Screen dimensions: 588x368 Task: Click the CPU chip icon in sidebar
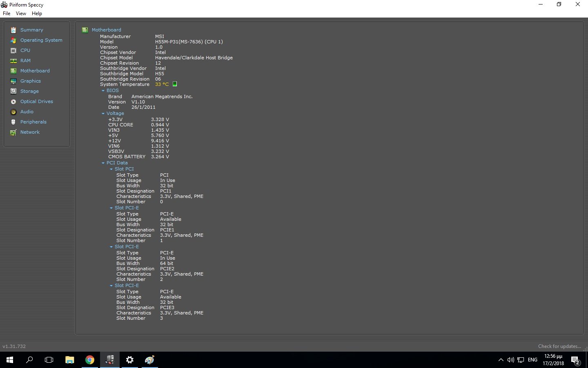point(13,50)
